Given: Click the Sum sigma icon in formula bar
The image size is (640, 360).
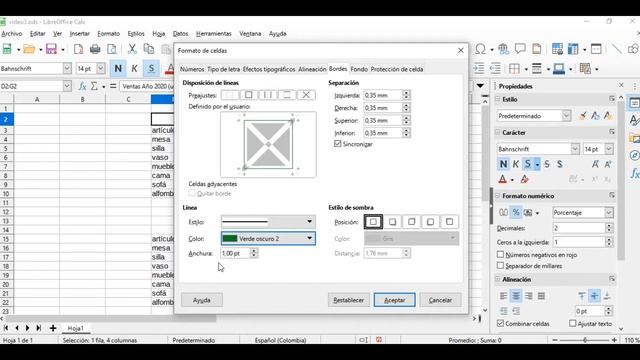Looking at the screenshot, I should (94, 86).
